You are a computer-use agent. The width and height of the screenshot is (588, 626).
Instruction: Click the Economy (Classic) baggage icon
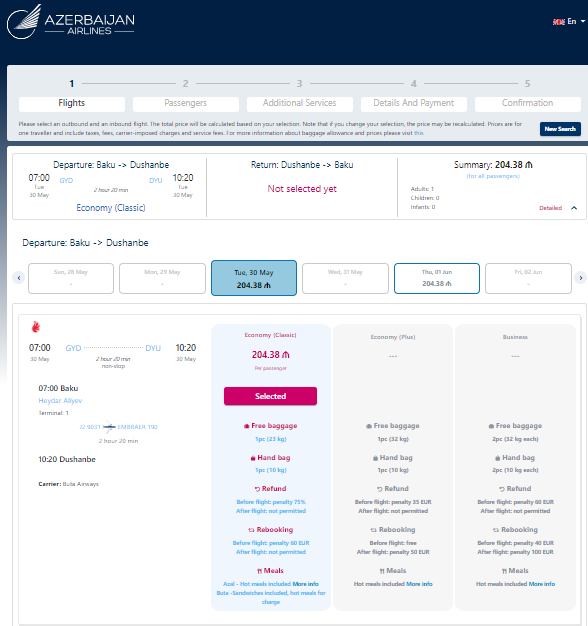pos(247,426)
